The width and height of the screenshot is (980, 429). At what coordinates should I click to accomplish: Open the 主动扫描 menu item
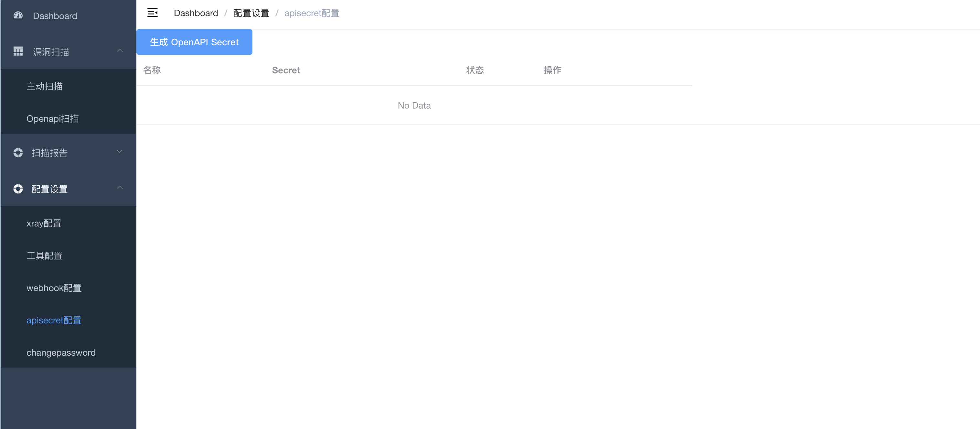click(45, 86)
